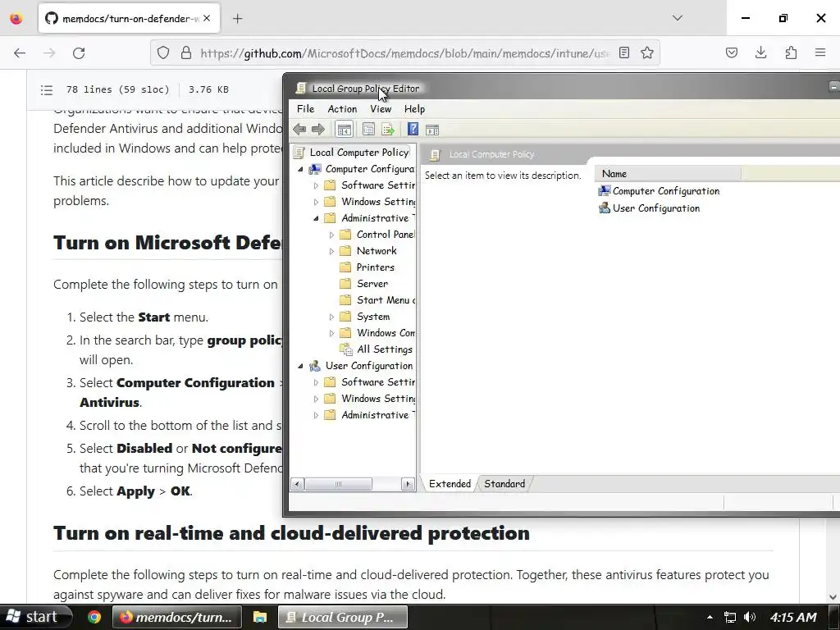Screen dimensions: 840x630
Task: Open the Help toolbar icon in Policy Editor
Action: tap(413, 129)
